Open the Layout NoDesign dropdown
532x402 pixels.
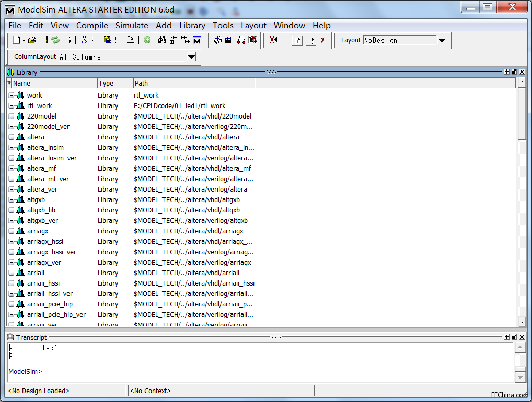(442, 41)
